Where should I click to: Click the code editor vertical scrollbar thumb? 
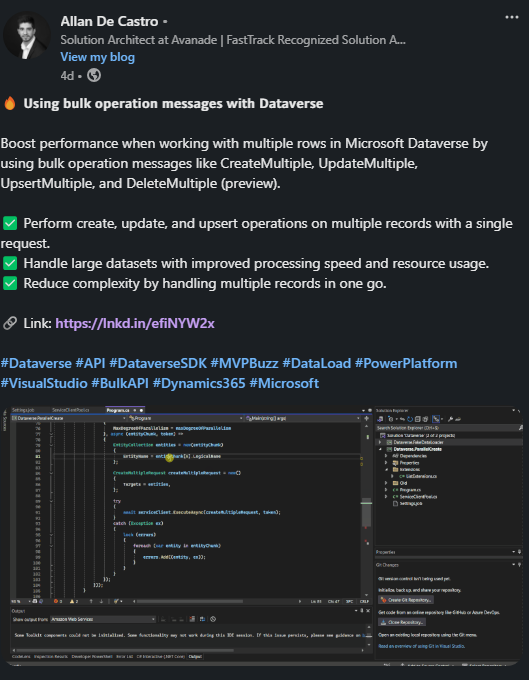tap(366, 512)
